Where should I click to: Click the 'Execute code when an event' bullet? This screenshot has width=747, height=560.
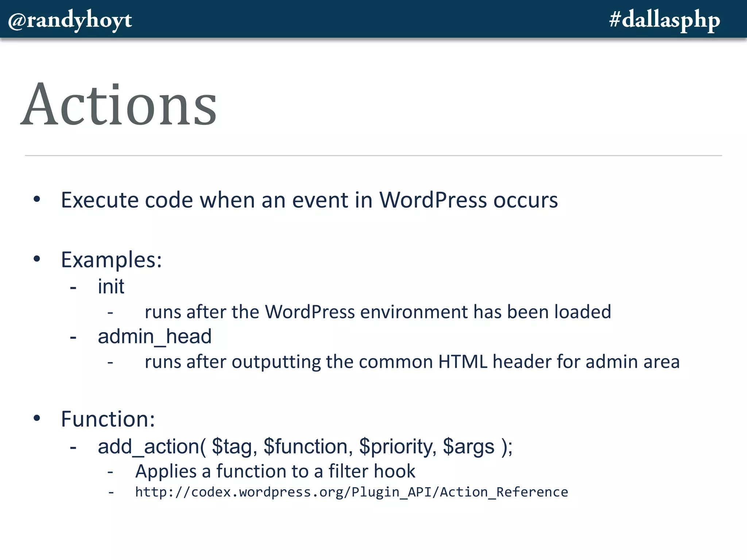click(309, 200)
